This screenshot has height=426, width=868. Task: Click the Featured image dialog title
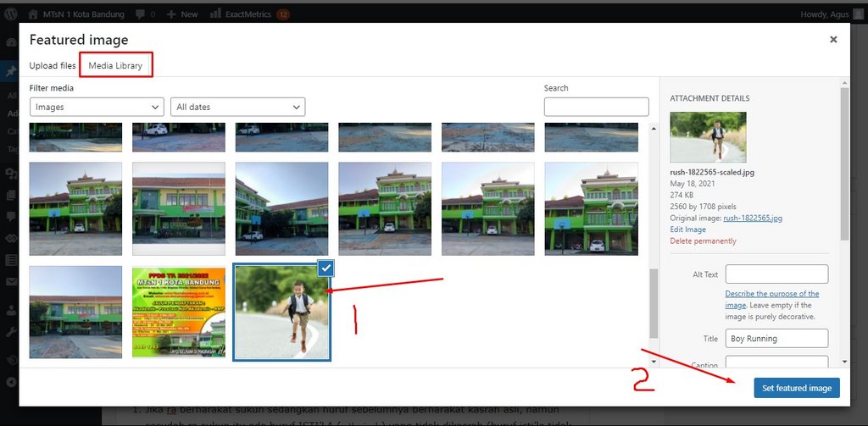point(79,40)
